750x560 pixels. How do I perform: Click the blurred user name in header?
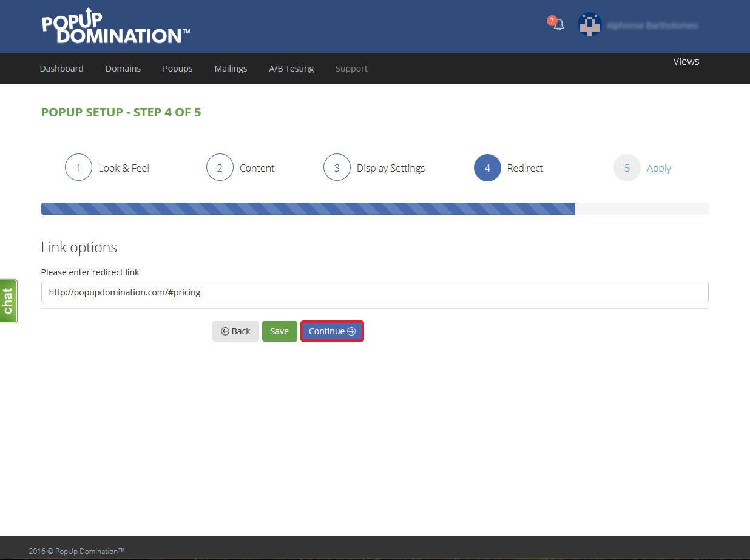tap(652, 26)
